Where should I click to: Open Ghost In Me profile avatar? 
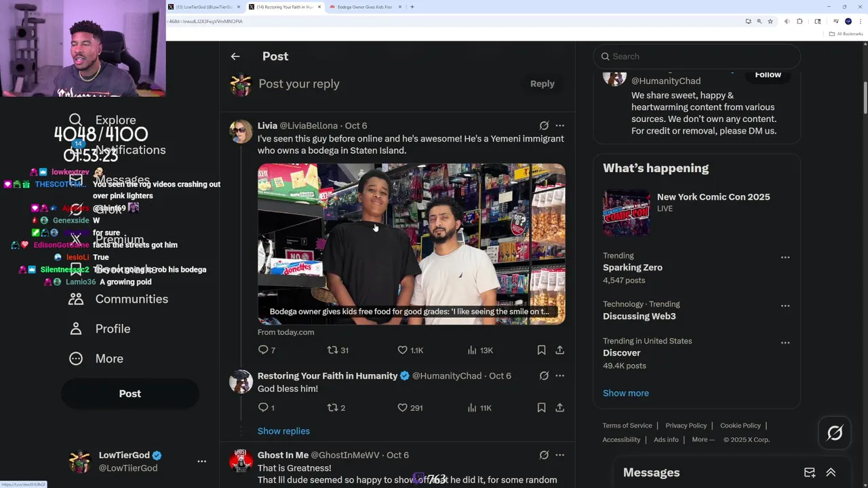[241, 461]
